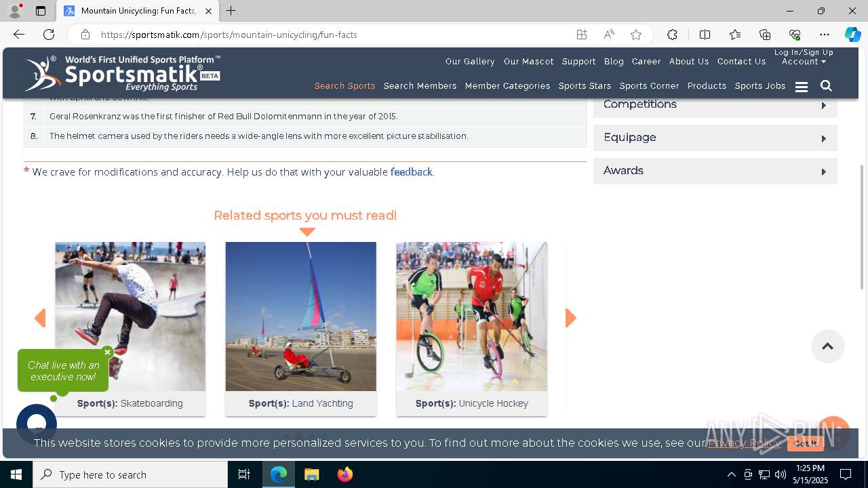Viewport: 868px width, 488px height.
Task: Close the chat live popup
Action: [107, 352]
